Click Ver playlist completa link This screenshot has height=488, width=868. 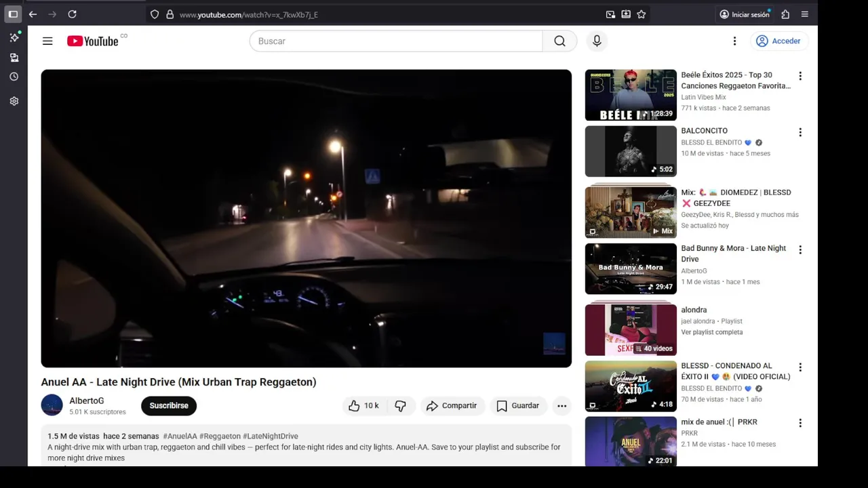click(712, 332)
